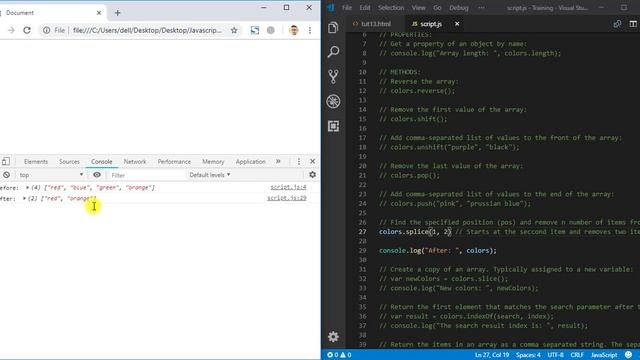The height and width of the screenshot is (360, 640).
Task: Open the Manage gear in VS Code
Action: (333, 336)
